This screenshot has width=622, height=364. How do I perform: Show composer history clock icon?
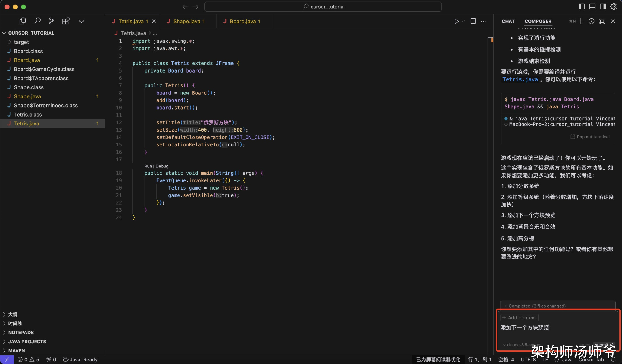591,21
